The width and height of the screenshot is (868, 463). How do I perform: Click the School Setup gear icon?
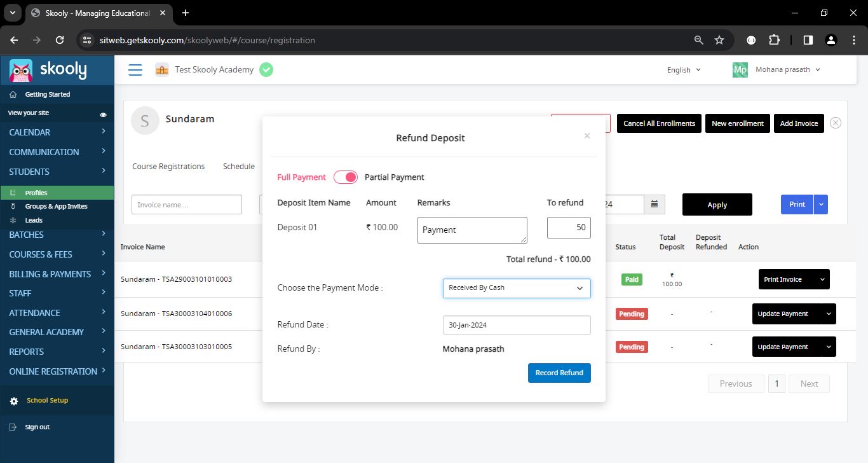click(14, 401)
